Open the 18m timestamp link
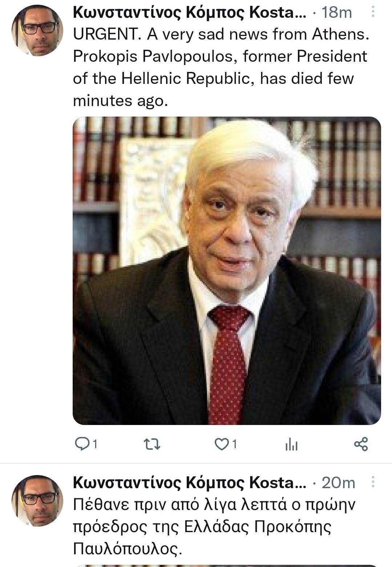The height and width of the screenshot is (567, 392). click(337, 13)
